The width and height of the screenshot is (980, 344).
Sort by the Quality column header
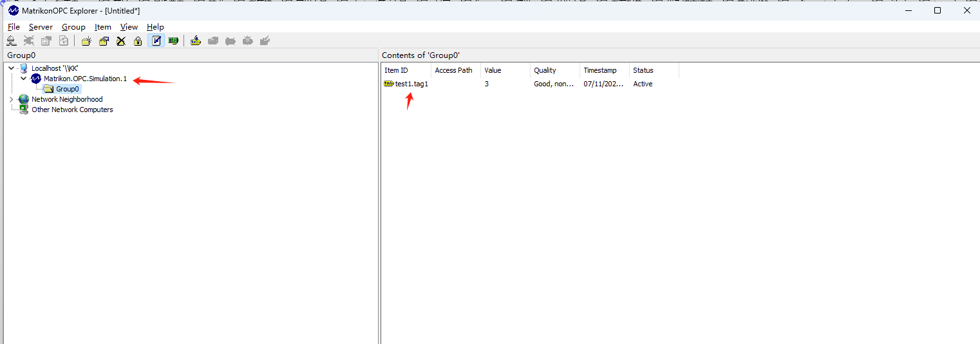click(x=555, y=70)
